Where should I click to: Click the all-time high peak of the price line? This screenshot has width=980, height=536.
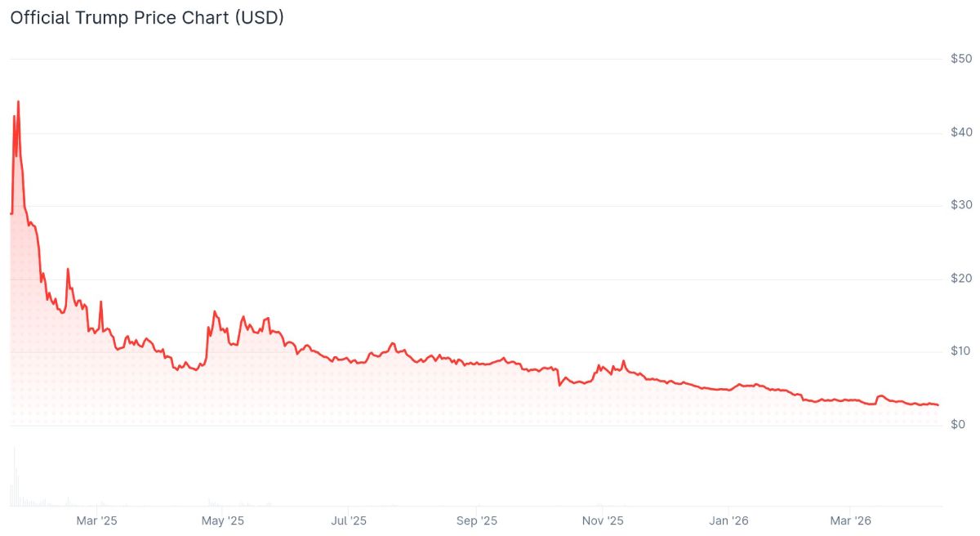click(x=18, y=101)
